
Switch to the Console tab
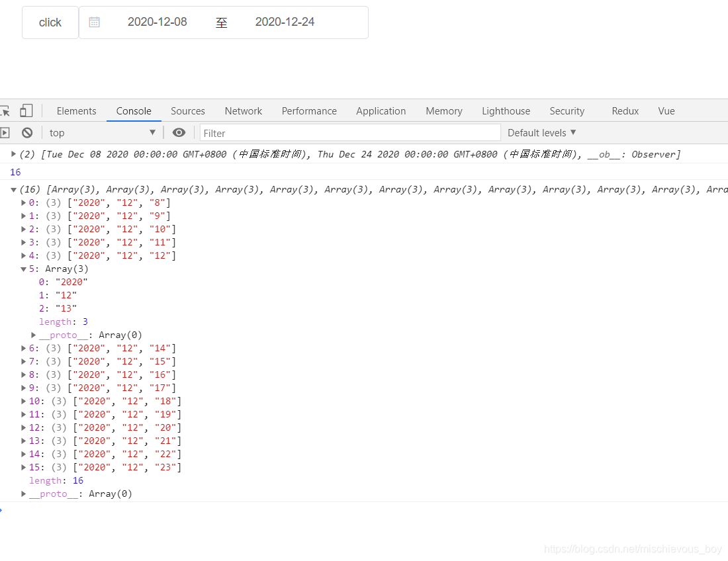tap(134, 111)
